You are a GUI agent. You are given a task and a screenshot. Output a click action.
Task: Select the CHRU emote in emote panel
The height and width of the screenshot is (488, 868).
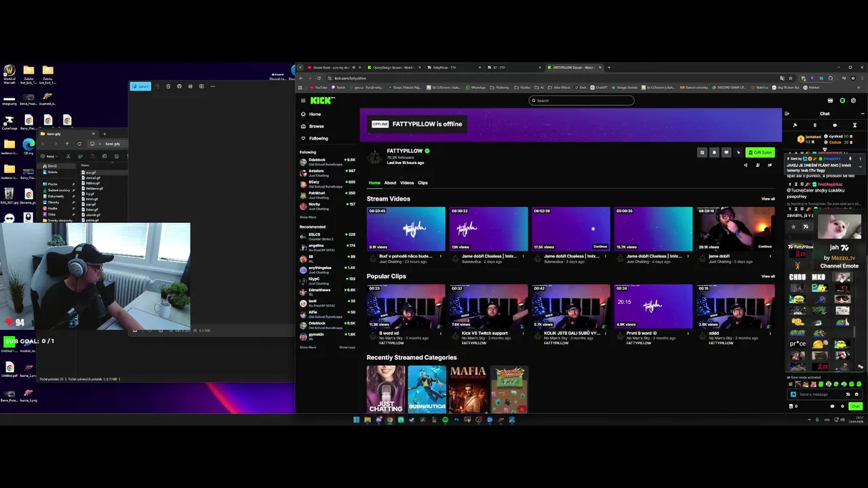tap(797, 277)
